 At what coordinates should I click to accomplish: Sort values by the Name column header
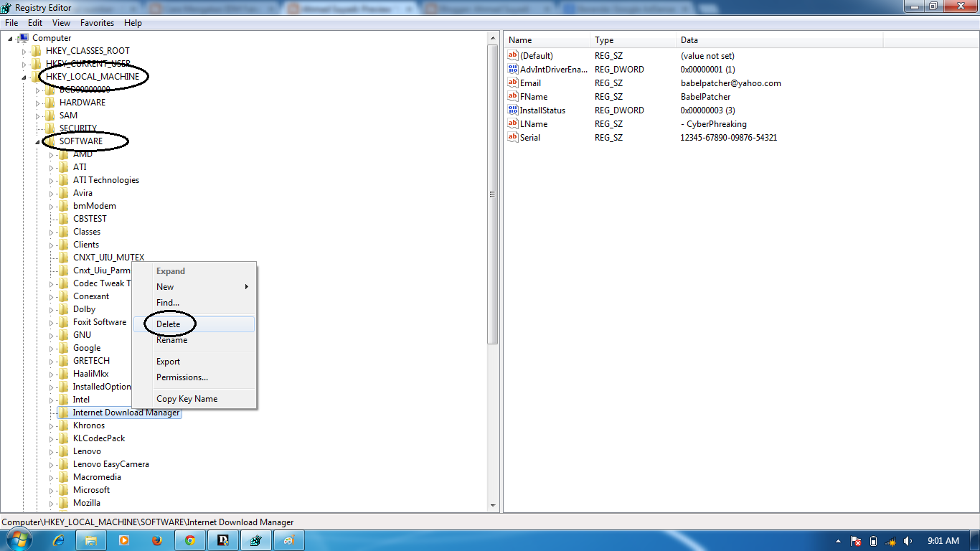[x=547, y=40]
